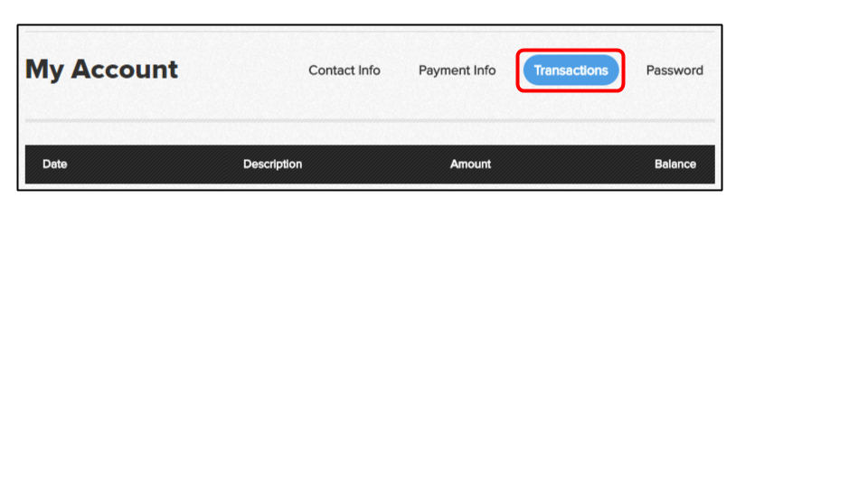The height and width of the screenshot is (488, 868).
Task: Edit contact details via Contact Info link
Action: coord(344,70)
